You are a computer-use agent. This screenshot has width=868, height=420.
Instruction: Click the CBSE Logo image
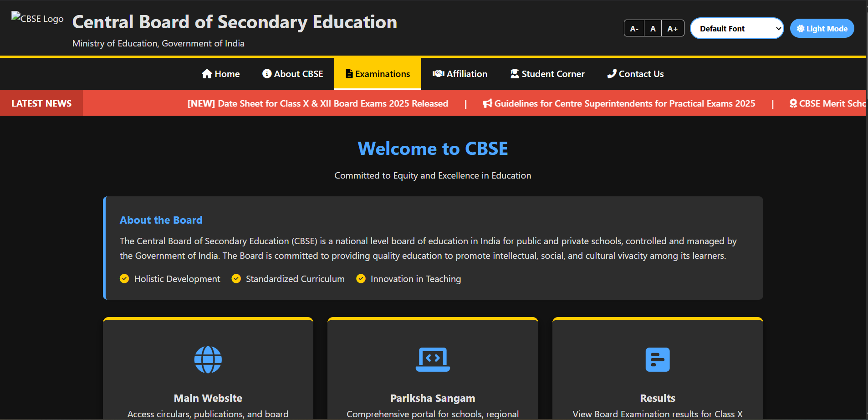pos(37,18)
